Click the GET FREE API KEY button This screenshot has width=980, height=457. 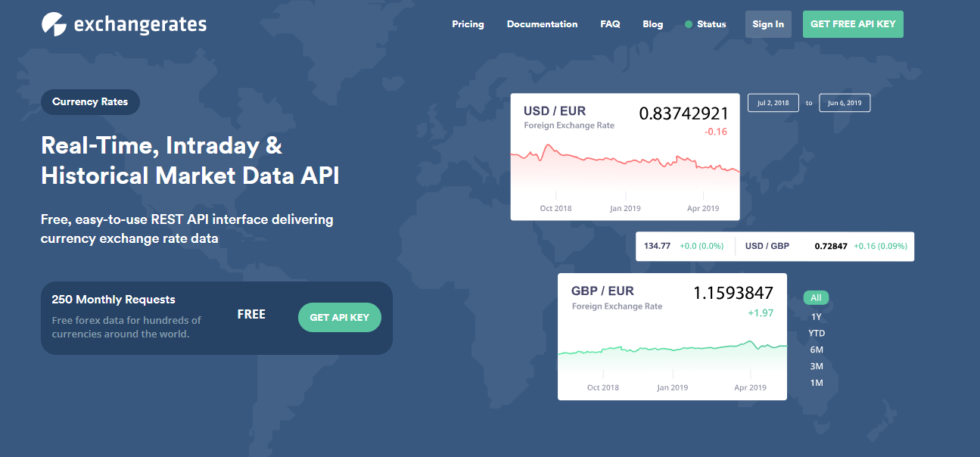pyautogui.click(x=852, y=24)
